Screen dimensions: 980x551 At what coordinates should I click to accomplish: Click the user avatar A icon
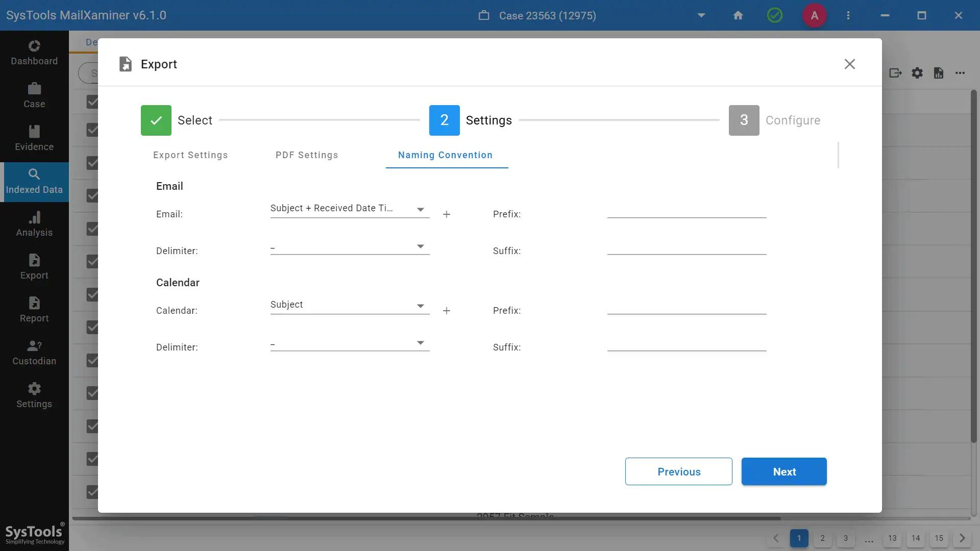(x=814, y=15)
